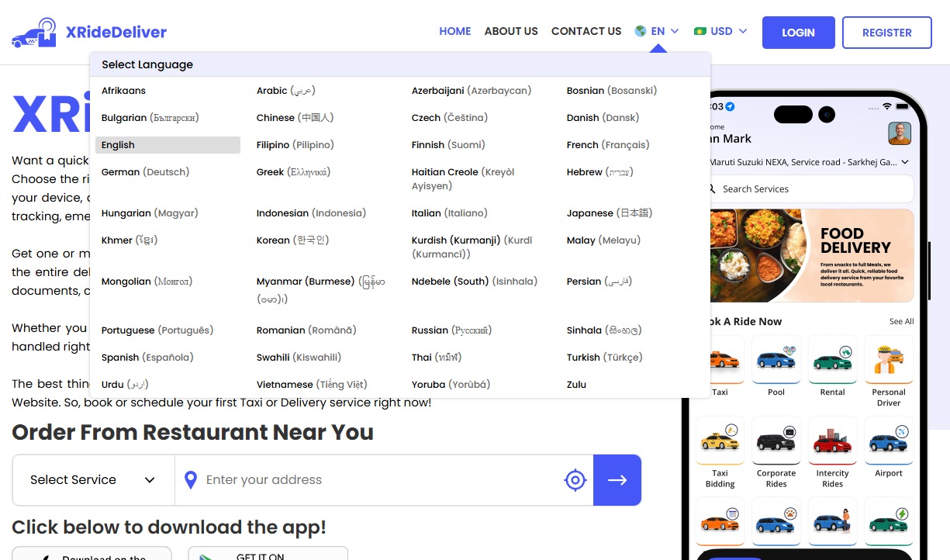Go to the About Us page

click(511, 32)
